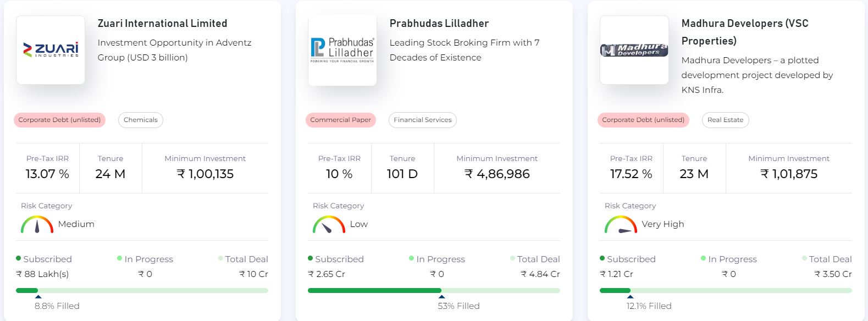The height and width of the screenshot is (321, 868).
Task: Select the Real Estate tag
Action: pos(725,120)
